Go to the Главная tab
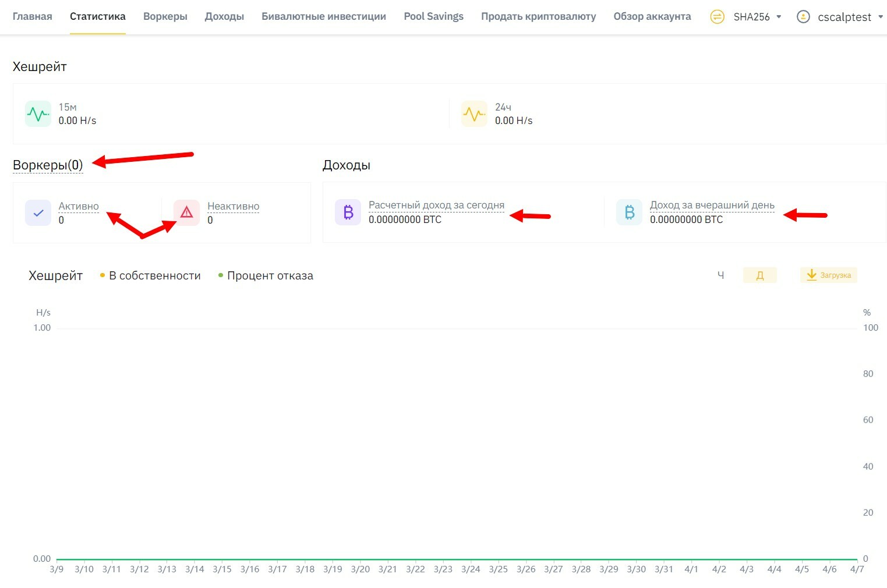The height and width of the screenshot is (588, 887). pos(32,16)
